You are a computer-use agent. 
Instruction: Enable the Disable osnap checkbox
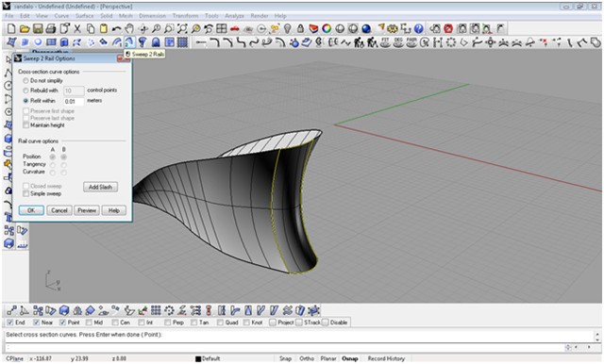point(325,323)
